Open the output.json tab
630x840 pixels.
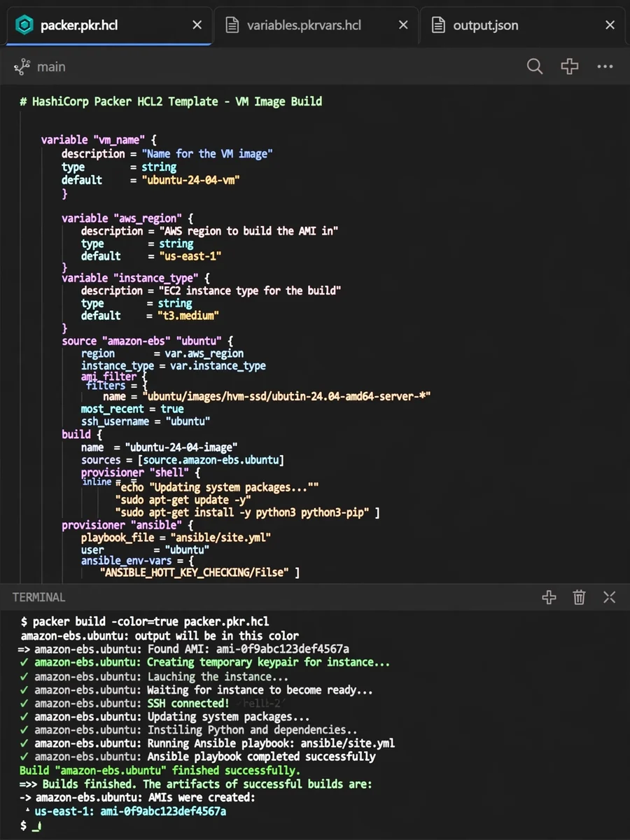521,25
